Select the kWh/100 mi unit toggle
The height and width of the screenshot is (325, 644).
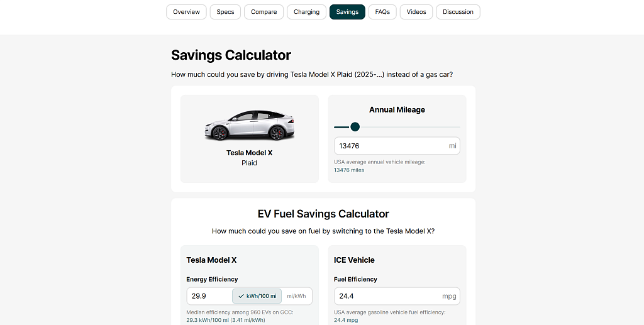(257, 296)
